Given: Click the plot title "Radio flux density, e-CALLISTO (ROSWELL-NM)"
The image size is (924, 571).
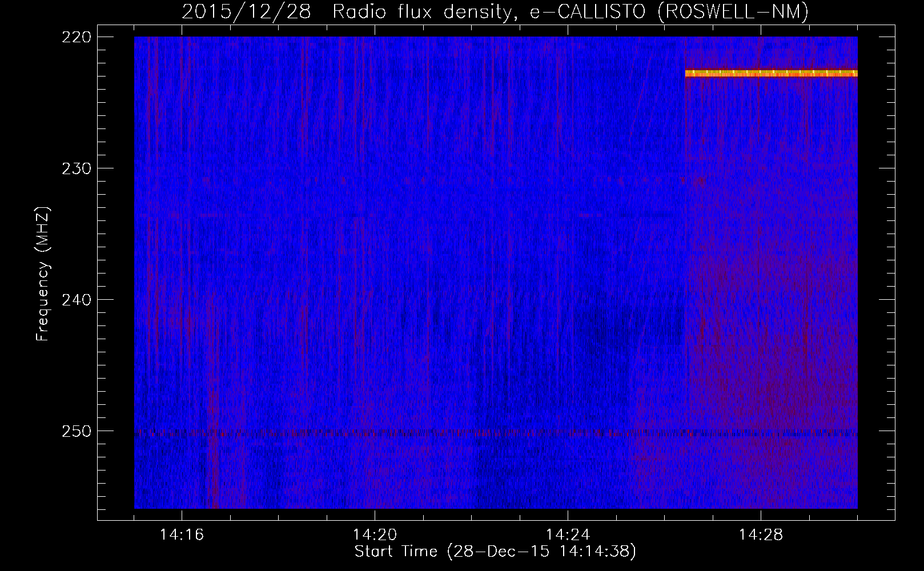Looking at the screenshot, I should click(571, 11).
